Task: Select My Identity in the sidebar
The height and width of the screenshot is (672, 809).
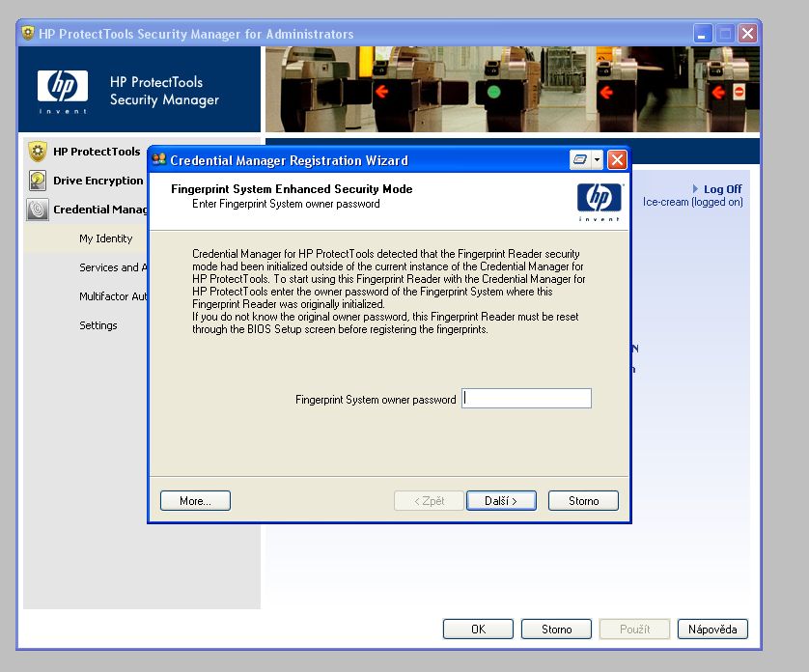Action: [x=106, y=238]
